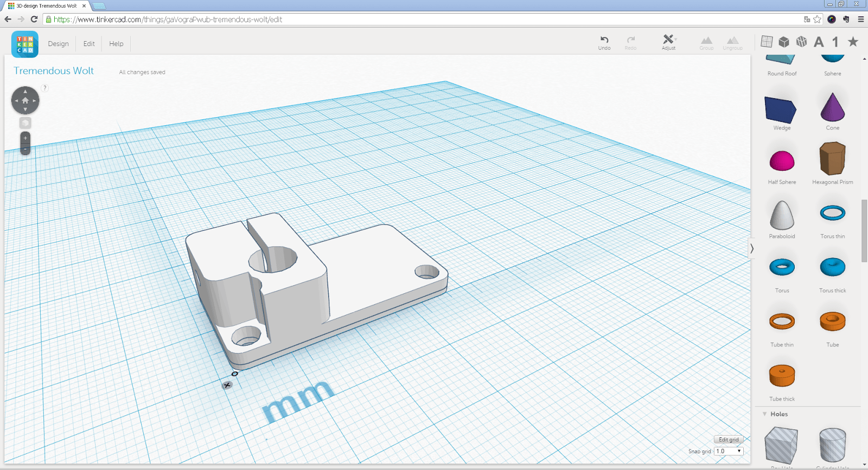Click the Ungroup button
The height and width of the screenshot is (470, 868).
732,43
